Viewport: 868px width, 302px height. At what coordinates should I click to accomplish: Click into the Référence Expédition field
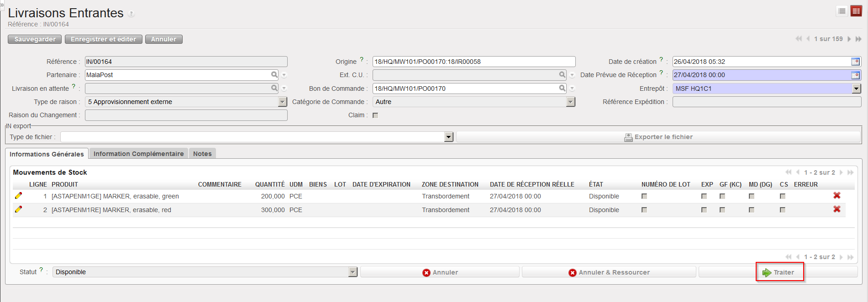click(x=766, y=102)
